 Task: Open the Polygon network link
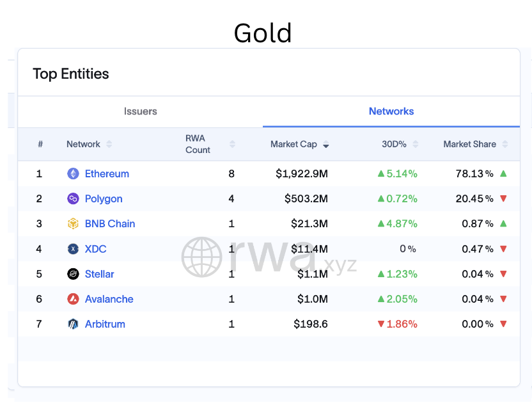click(104, 198)
